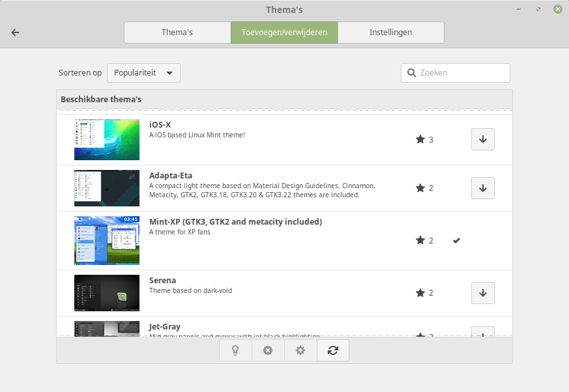The height and width of the screenshot is (392, 569).
Task: Select the Mint-XP theme title
Action: pyautogui.click(x=235, y=221)
